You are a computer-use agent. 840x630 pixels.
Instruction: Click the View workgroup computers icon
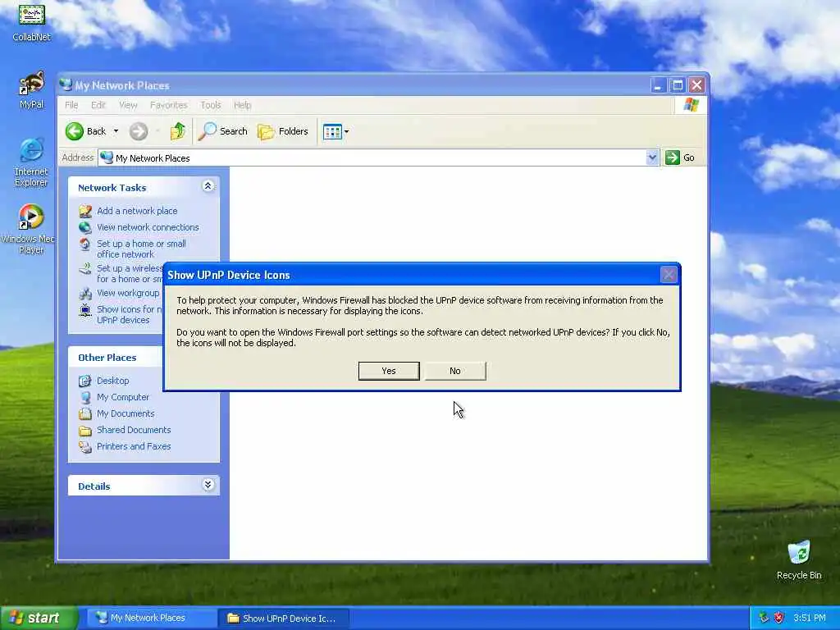pyautogui.click(x=85, y=294)
